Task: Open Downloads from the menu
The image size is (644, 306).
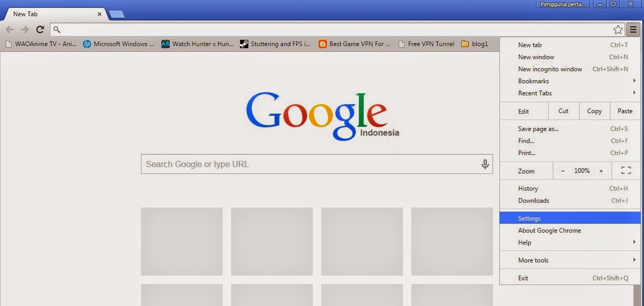Action: [570, 201]
